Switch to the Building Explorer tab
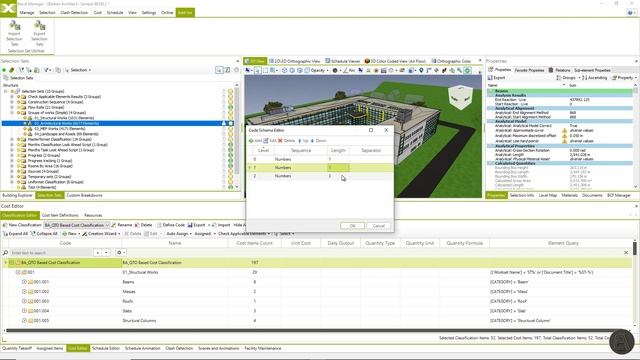The width and height of the screenshot is (640, 360). click(17, 196)
